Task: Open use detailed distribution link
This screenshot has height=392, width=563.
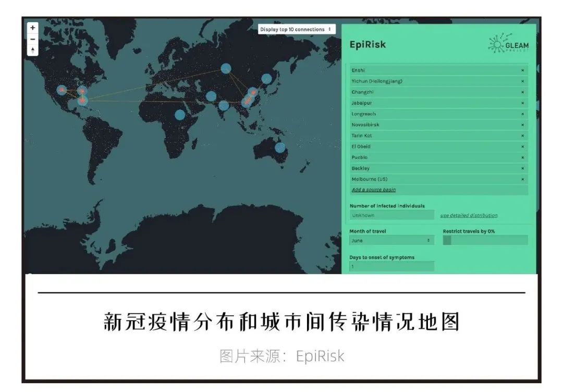Action: [469, 215]
